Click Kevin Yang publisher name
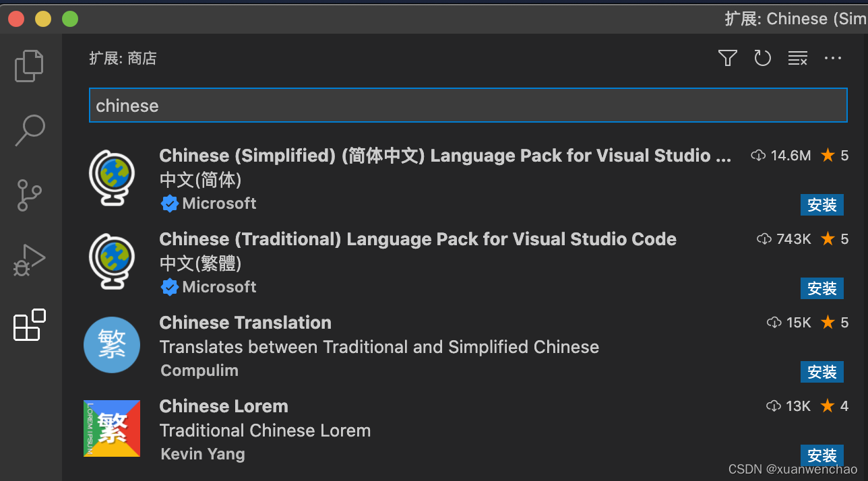The image size is (868, 481). pyautogui.click(x=203, y=454)
